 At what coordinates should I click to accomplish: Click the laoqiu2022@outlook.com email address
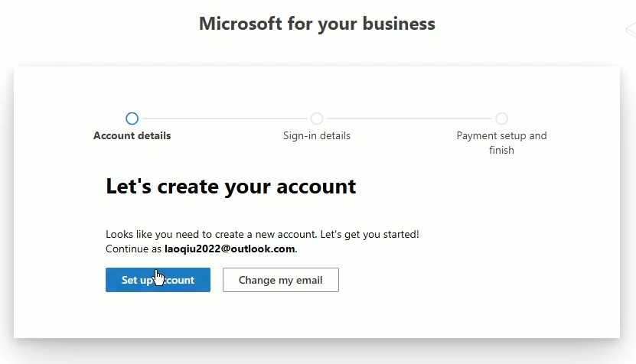230,249
